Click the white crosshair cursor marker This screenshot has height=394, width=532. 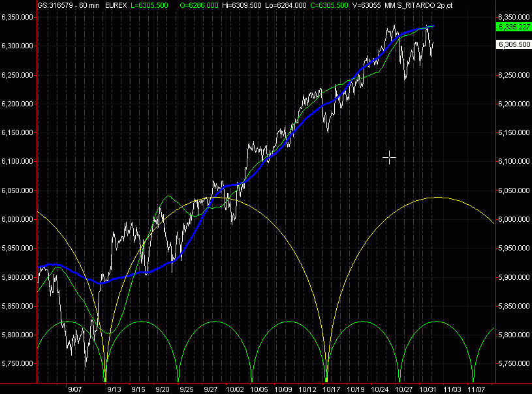pyautogui.click(x=390, y=157)
